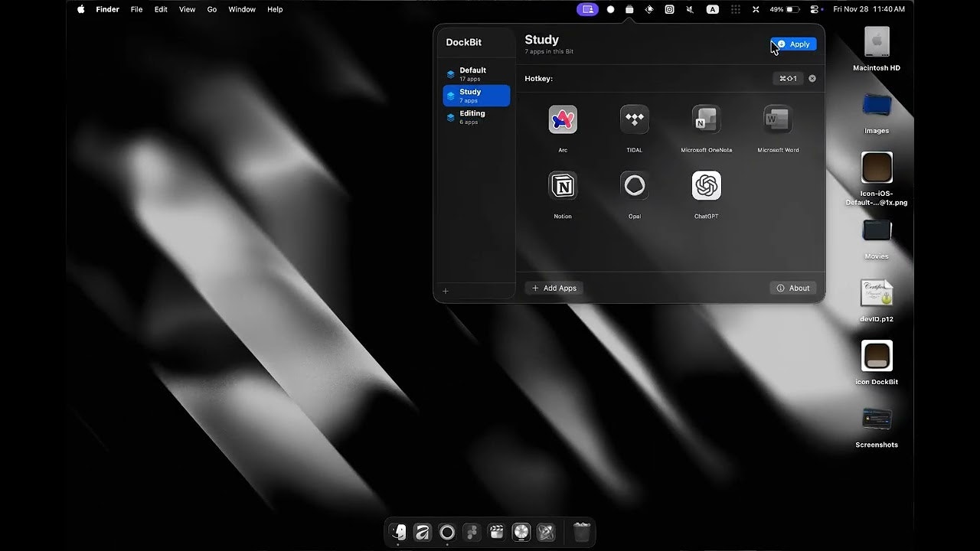Open the Window menu
Image resolution: width=980 pixels, height=551 pixels.
point(242,9)
